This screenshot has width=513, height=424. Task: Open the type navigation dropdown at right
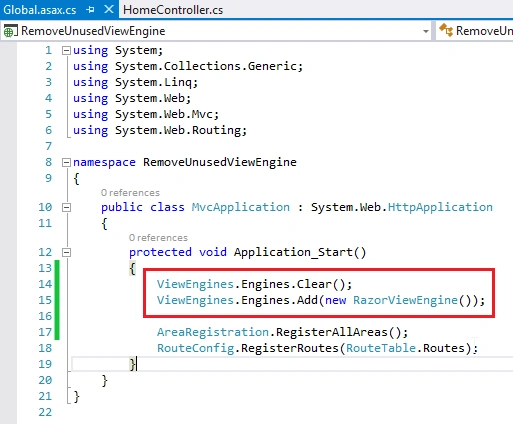(x=475, y=31)
